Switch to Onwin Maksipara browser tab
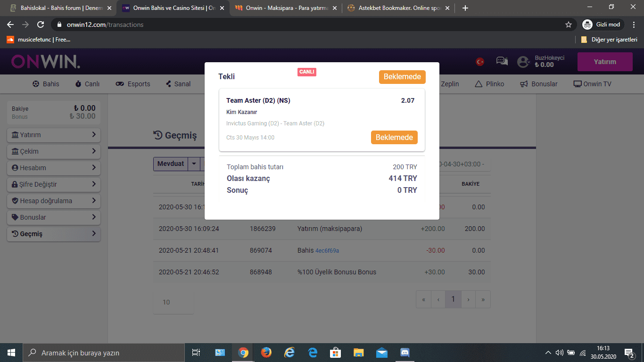The width and height of the screenshot is (644, 362). coord(285,8)
